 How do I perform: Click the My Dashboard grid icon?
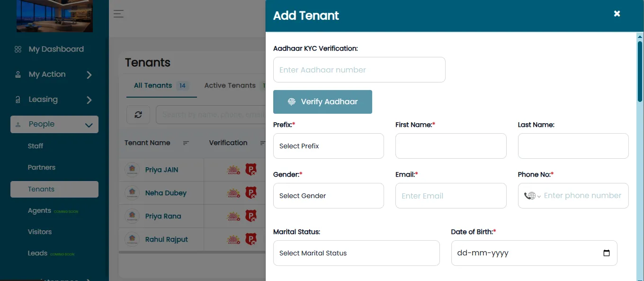click(18, 49)
